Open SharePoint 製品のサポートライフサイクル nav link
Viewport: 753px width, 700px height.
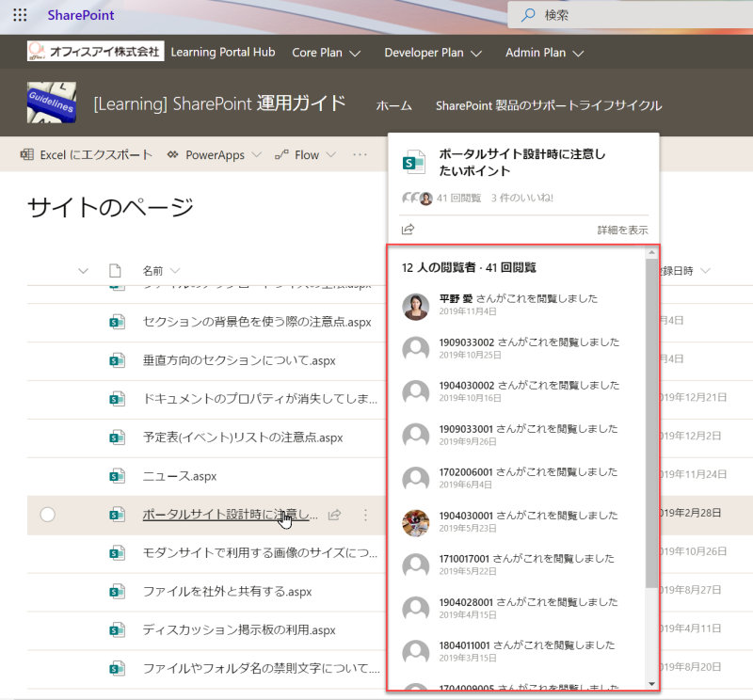tap(549, 105)
